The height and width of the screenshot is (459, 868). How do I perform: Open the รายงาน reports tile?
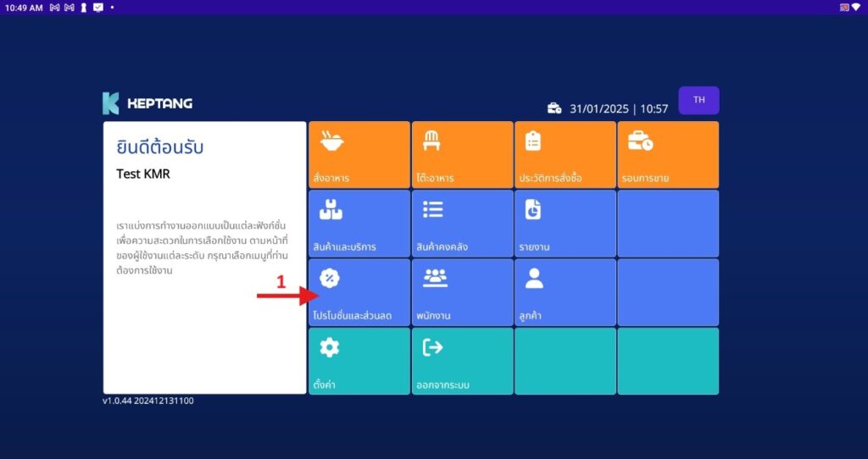(x=565, y=224)
